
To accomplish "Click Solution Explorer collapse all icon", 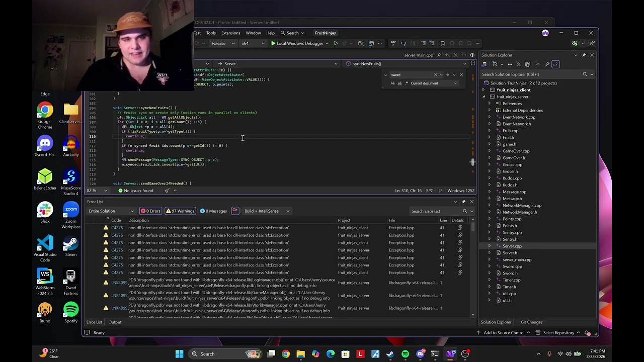I will (519, 64).
